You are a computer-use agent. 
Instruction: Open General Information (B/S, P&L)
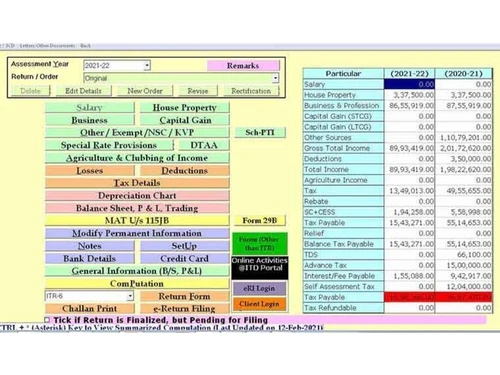pos(137,271)
